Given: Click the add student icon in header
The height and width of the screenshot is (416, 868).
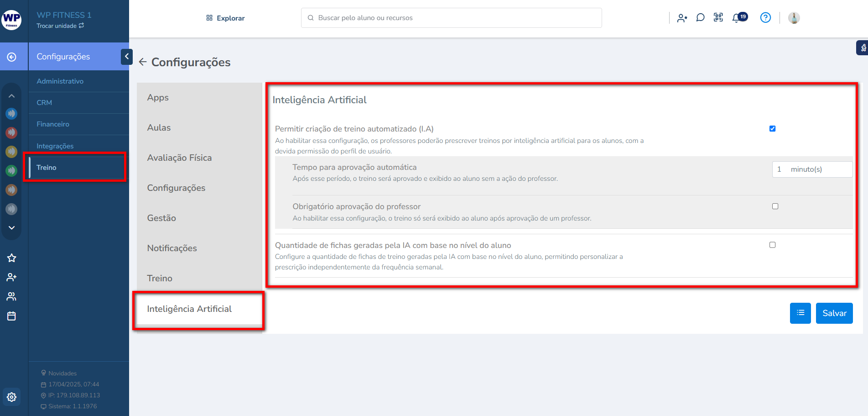Looking at the screenshot, I should click(x=682, y=18).
